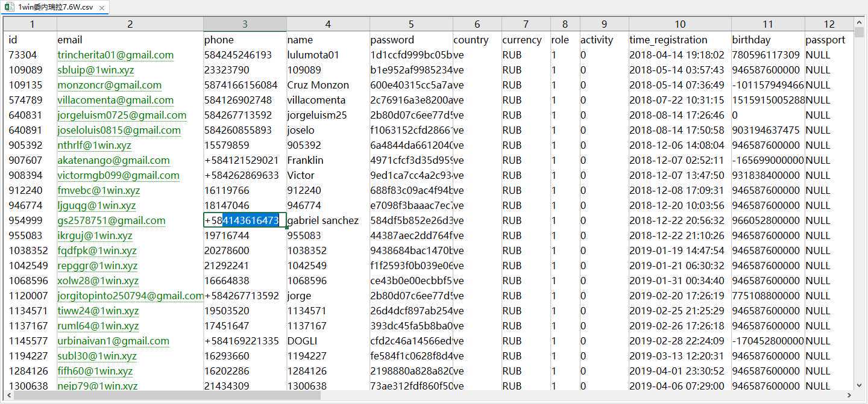Click the horizontal scrollbar left arrow
868x404 pixels.
click(x=8, y=396)
